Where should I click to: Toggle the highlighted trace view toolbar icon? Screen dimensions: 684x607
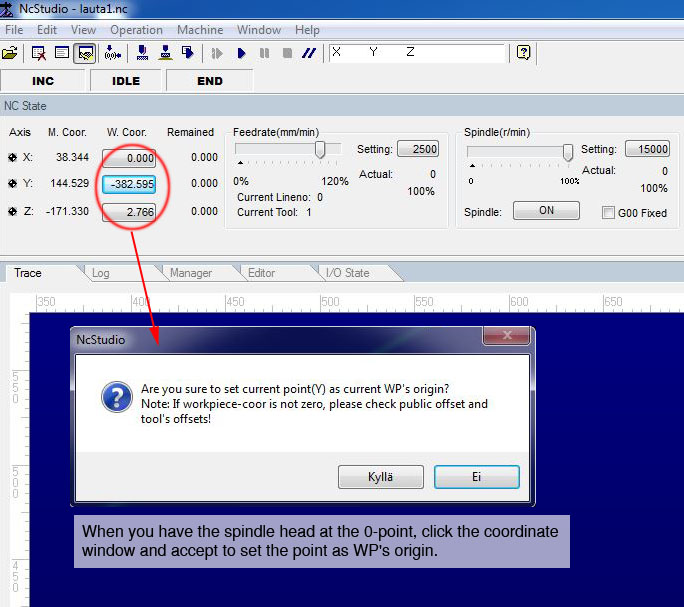(85, 54)
